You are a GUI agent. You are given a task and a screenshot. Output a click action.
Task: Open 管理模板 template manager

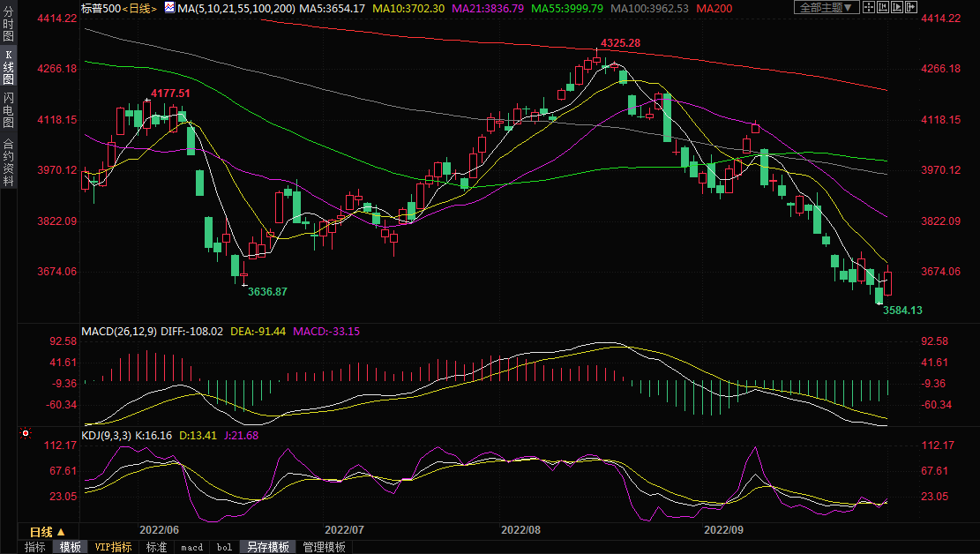click(324, 547)
